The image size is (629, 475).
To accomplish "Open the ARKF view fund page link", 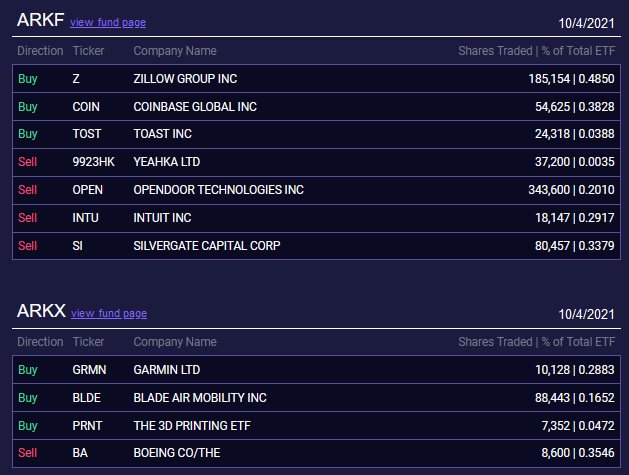I will point(108,22).
